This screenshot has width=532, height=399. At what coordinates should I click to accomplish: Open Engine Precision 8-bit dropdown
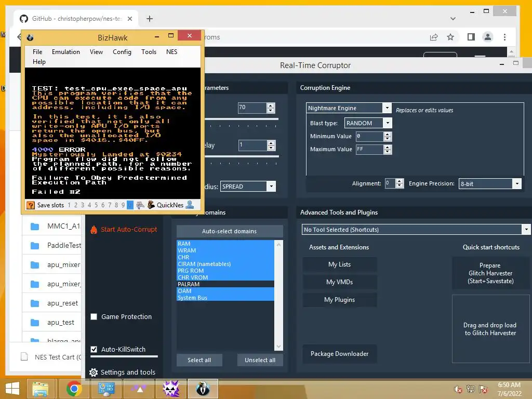(x=517, y=183)
